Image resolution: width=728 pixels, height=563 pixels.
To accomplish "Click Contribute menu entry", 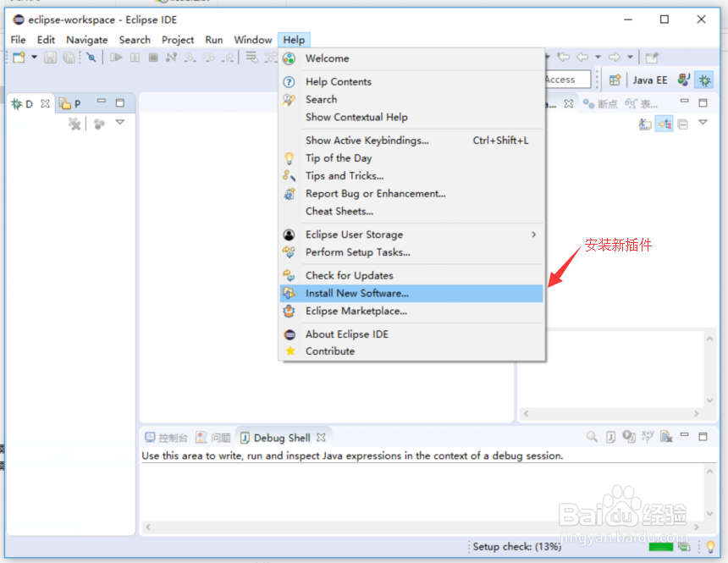I will point(411,351).
